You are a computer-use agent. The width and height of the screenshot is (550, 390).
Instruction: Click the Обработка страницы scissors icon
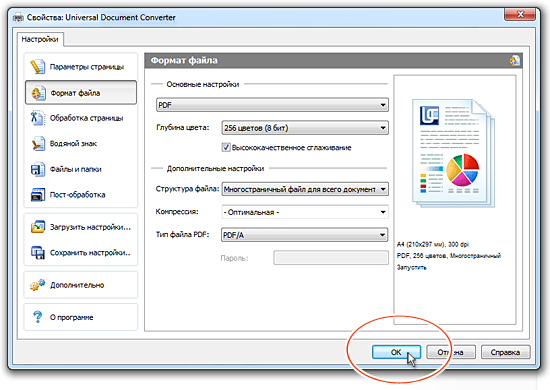37,118
